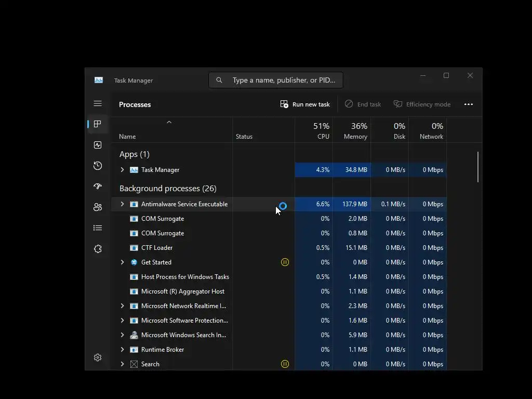Click the 6.6% CPU cell

tap(314, 204)
